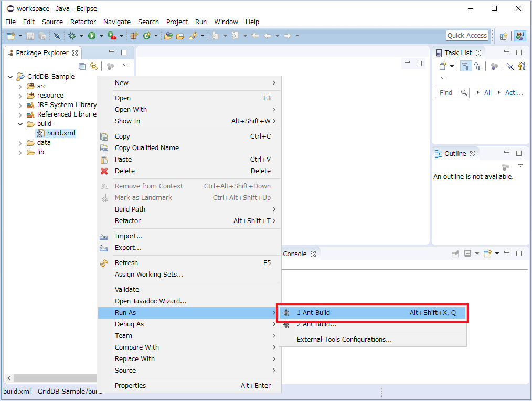532x401 pixels.
Task: Expand the src folder tree node
Action: [x=20, y=86]
